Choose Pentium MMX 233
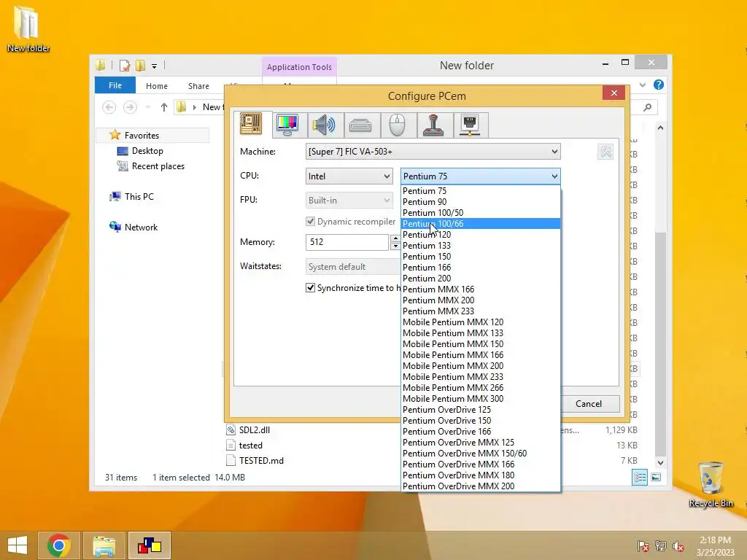The width and height of the screenshot is (747, 560). point(481,311)
